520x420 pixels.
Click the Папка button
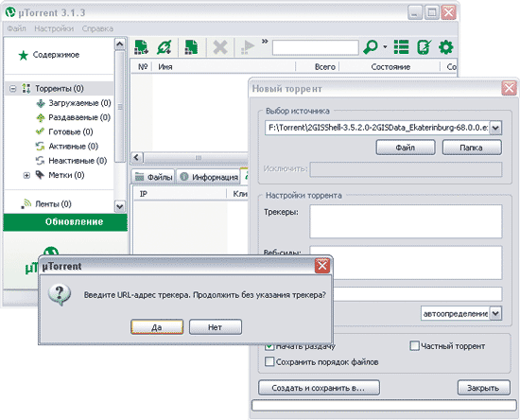pyautogui.click(x=472, y=148)
